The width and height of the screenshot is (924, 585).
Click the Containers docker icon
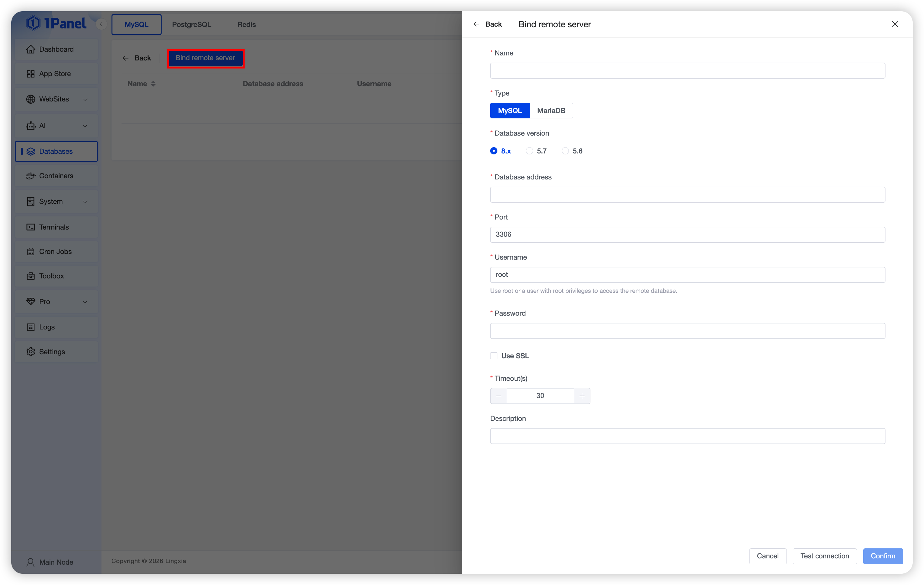pyautogui.click(x=31, y=176)
